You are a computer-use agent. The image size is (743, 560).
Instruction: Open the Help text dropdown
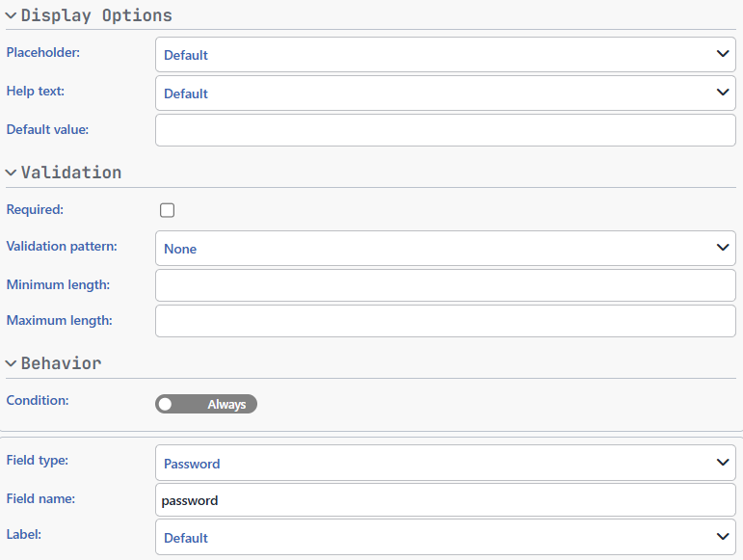pos(445,93)
